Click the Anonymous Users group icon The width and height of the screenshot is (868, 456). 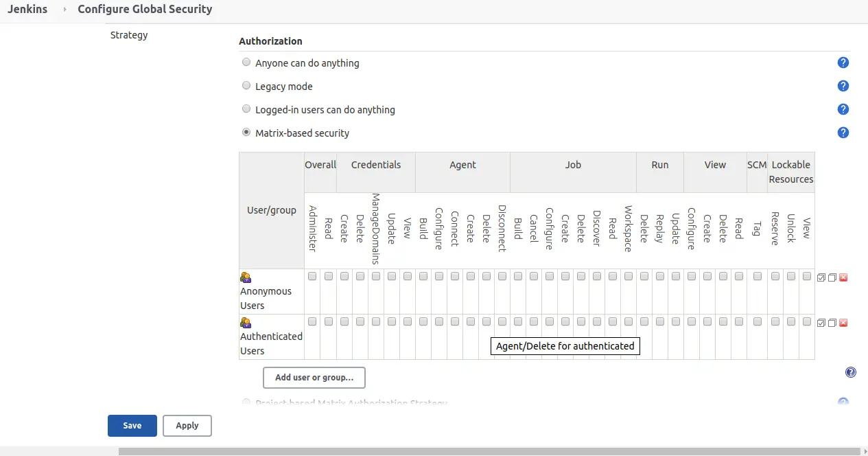pos(246,277)
